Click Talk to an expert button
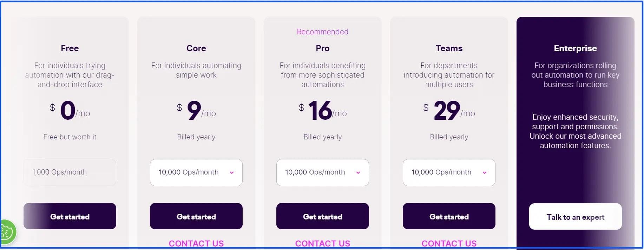Screen dimensions: 644x250 click(x=576, y=217)
